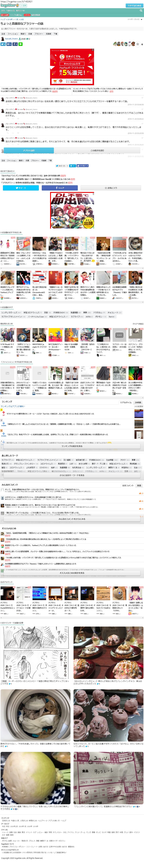
Task: Click the favorite star icon beside 6
Action: click(138, 44)
